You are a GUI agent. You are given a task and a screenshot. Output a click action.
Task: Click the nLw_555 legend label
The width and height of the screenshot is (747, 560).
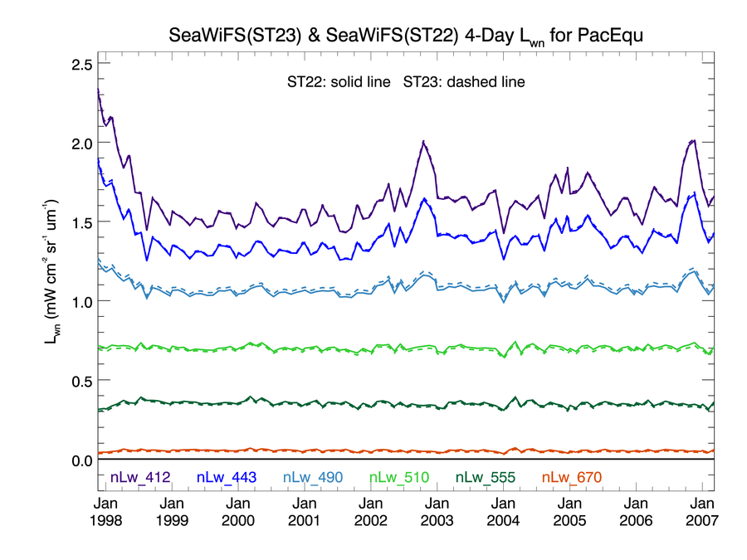pos(486,477)
